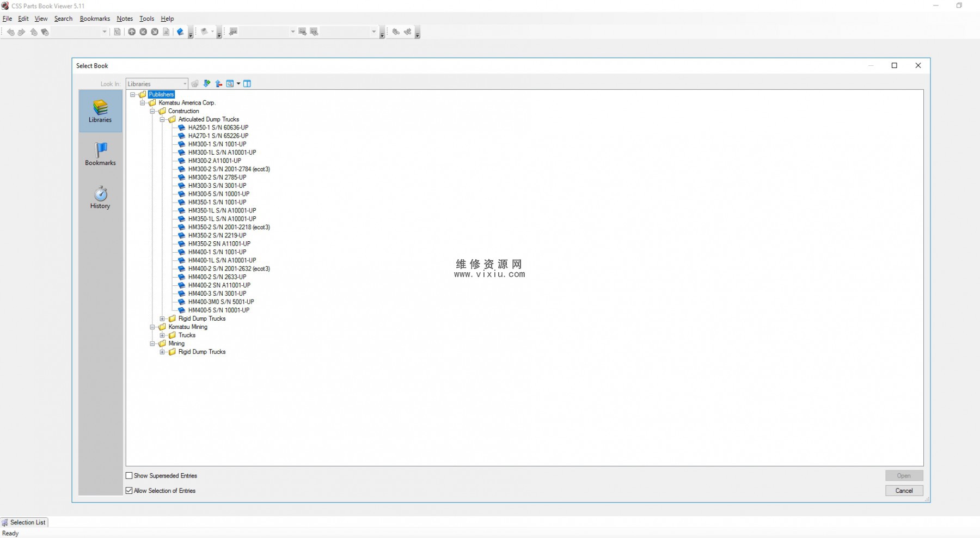This screenshot has height=538, width=980.
Task: Expand the Trucks tree node
Action: pyautogui.click(x=162, y=335)
